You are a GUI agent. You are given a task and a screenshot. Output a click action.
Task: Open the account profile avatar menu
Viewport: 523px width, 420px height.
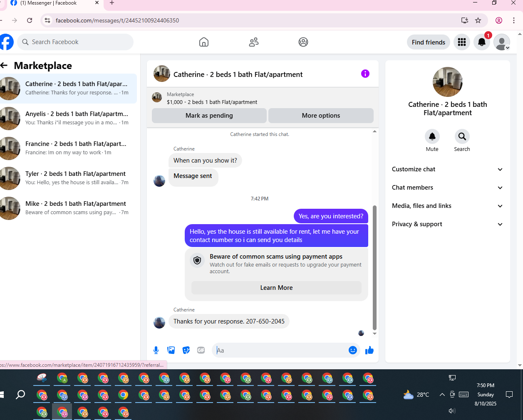point(502,42)
